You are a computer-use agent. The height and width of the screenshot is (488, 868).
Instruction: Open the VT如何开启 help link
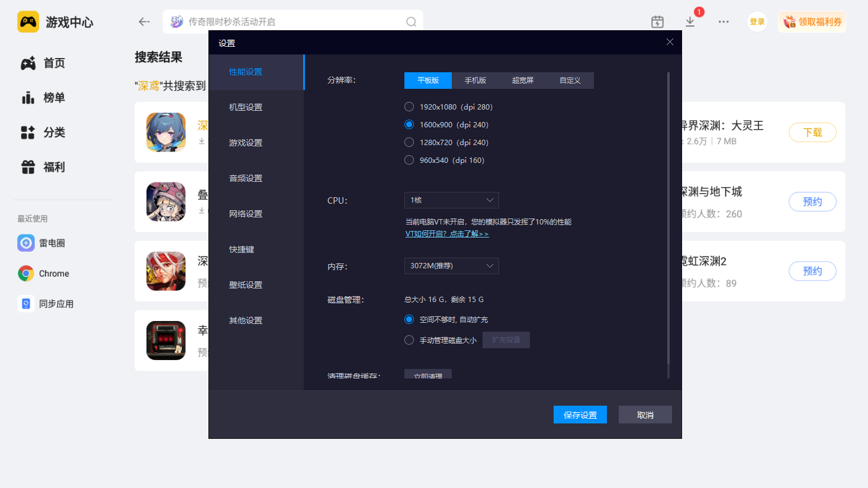pos(447,234)
